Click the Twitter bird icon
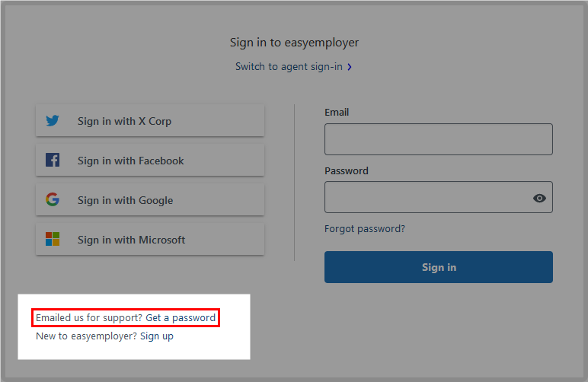Screen dimensions: 588x382 [53, 120]
